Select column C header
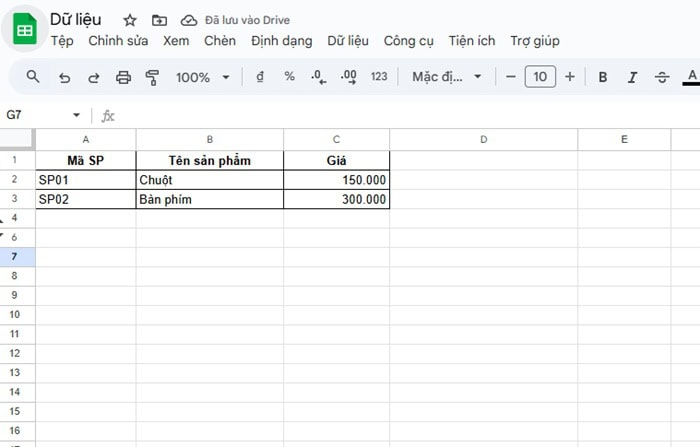 [336, 140]
